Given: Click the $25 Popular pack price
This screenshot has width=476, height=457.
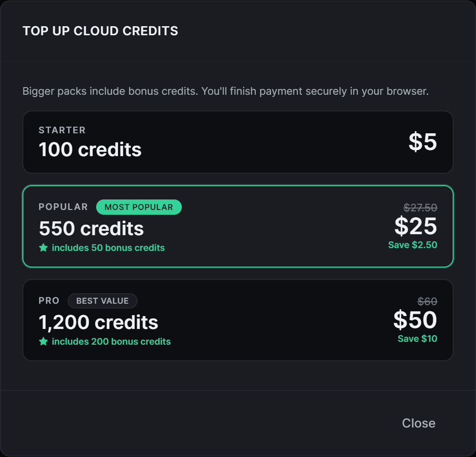Looking at the screenshot, I should [x=416, y=226].
